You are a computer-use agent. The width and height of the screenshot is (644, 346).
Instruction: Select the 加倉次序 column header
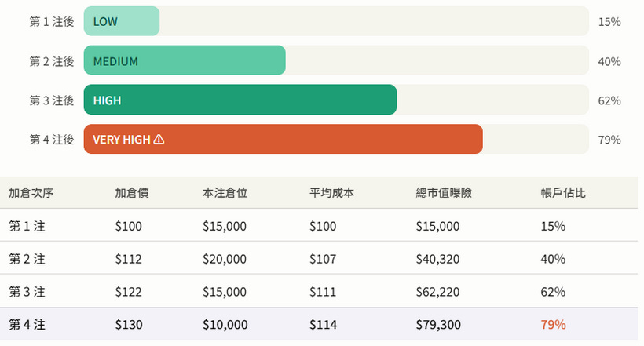[x=31, y=192]
